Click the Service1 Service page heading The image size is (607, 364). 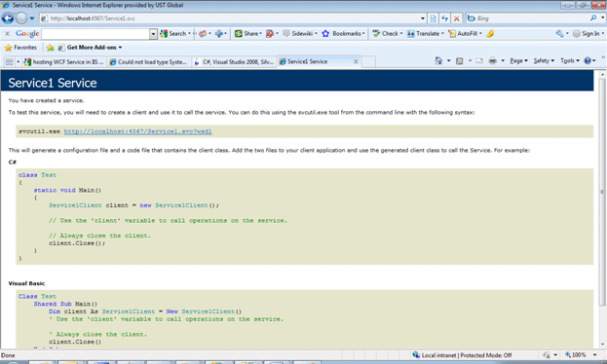click(x=53, y=83)
